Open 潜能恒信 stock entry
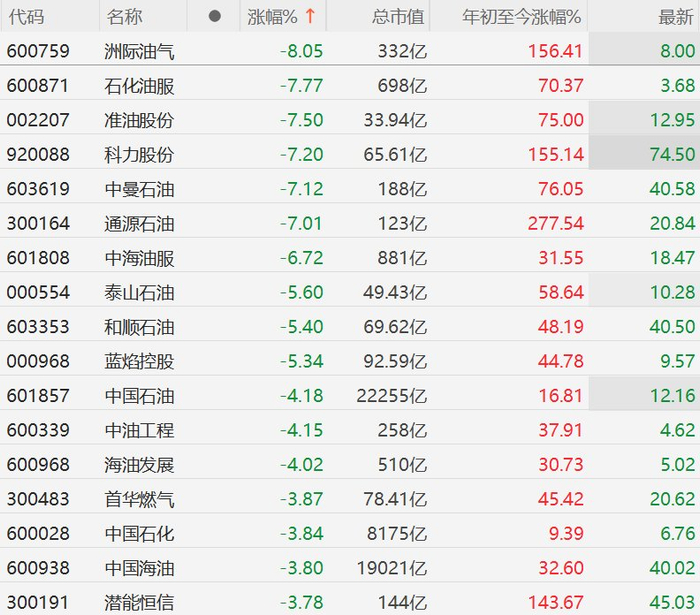The height and width of the screenshot is (615, 700). click(139, 603)
